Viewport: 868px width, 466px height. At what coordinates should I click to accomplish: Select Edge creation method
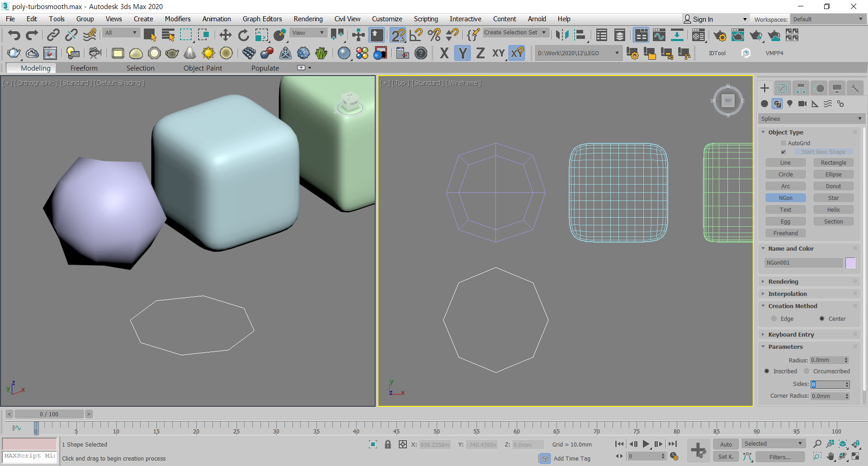point(774,319)
